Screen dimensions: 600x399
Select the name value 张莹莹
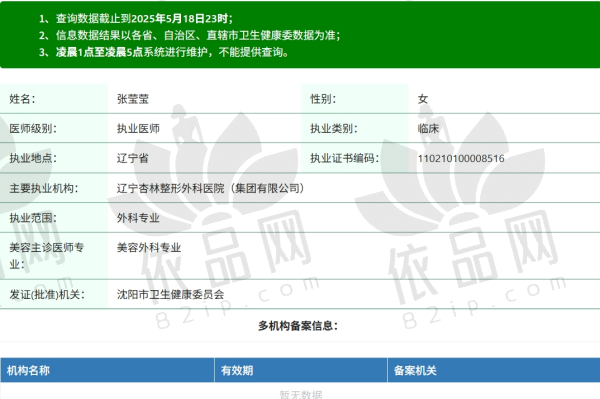tap(133, 99)
